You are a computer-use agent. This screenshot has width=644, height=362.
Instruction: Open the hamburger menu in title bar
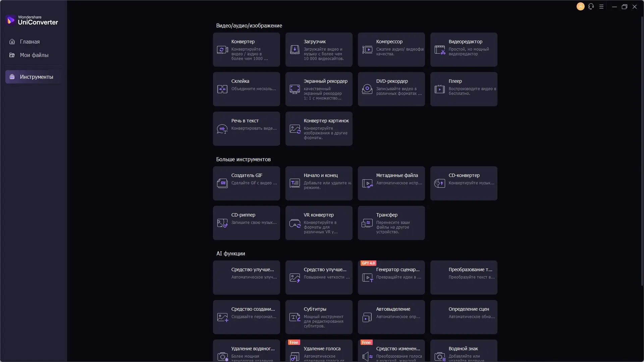point(601,7)
